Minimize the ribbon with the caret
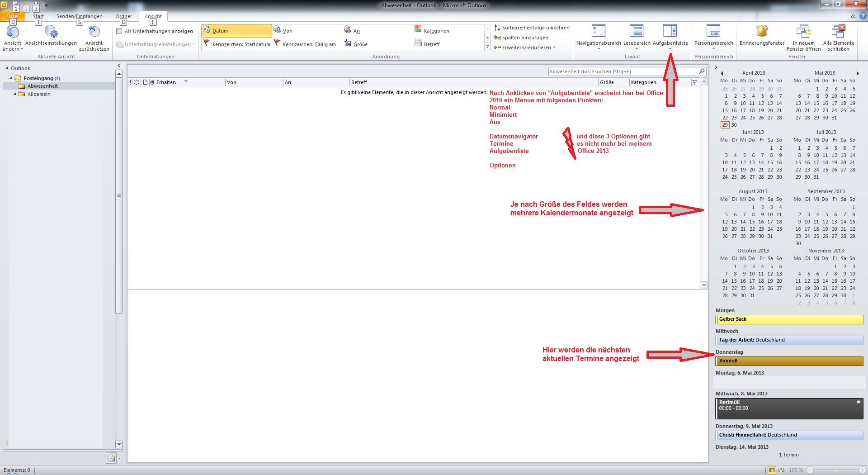868x475 pixels. 853,16
